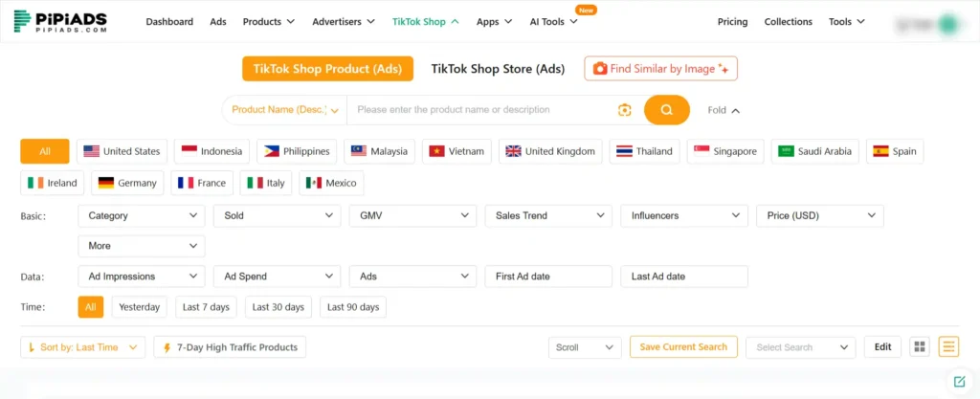Click 7-Day High Traffic Products button
Image resolution: width=980 pixels, height=399 pixels.
(x=230, y=347)
